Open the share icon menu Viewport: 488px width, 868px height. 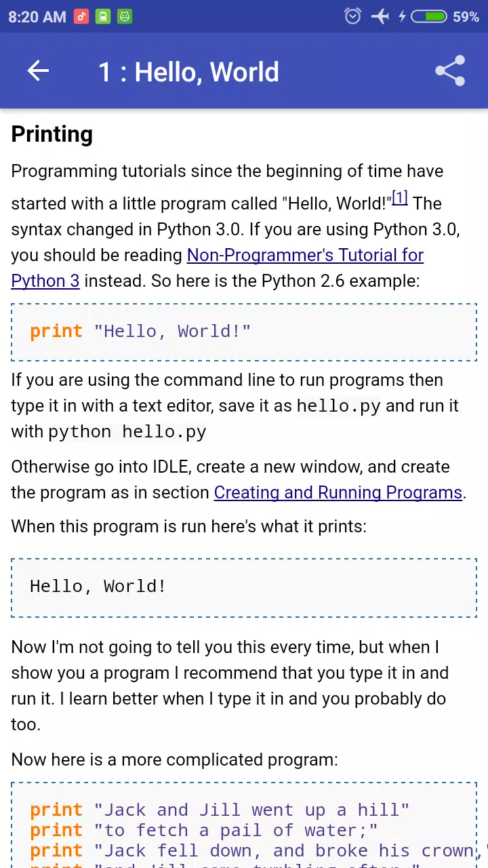[450, 71]
